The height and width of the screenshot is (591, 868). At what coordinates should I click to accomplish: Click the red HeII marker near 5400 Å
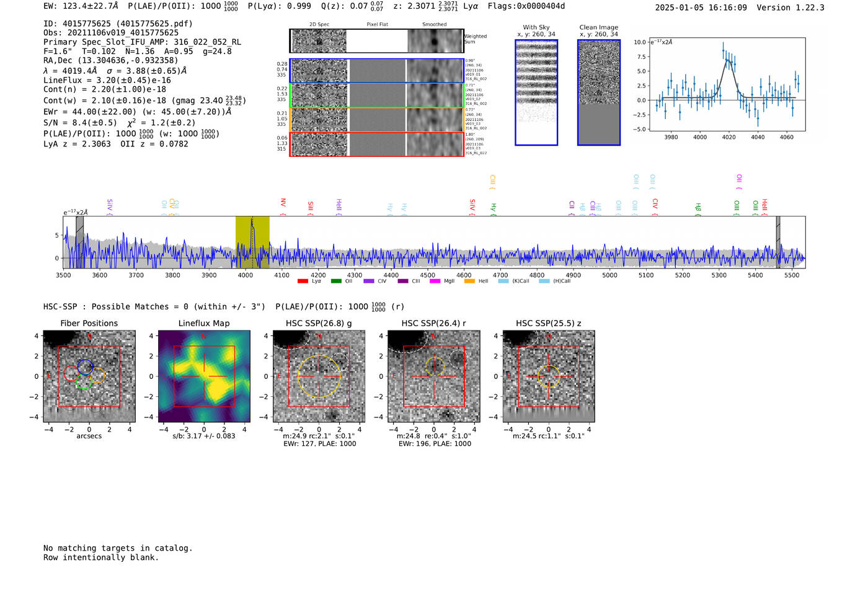tap(764, 207)
